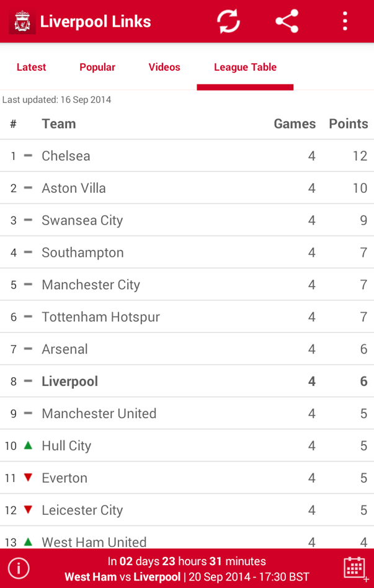Open the Popular tab
The height and width of the screenshot is (588, 374).
pos(97,67)
